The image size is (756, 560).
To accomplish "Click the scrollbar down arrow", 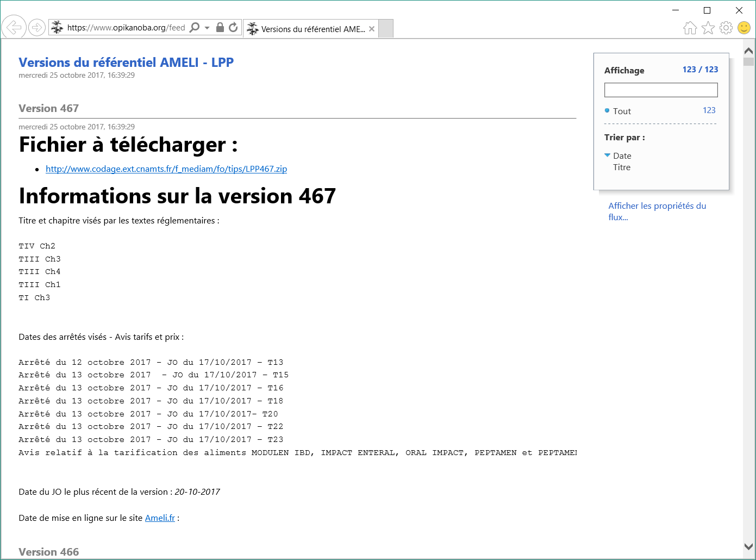I will click(x=748, y=547).
